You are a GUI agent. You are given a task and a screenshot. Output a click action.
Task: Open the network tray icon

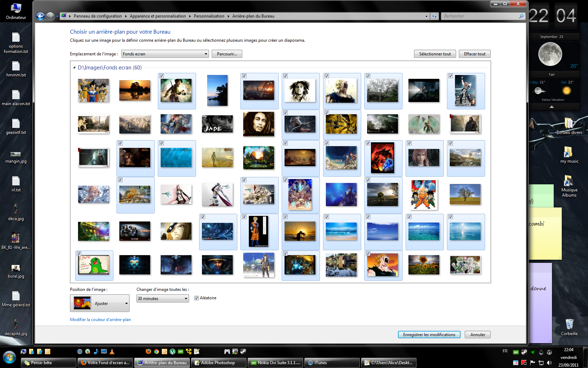point(541,363)
